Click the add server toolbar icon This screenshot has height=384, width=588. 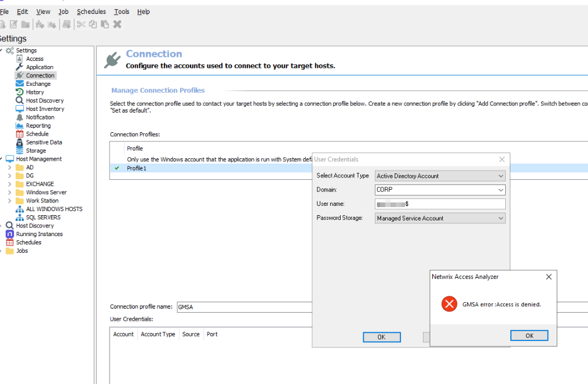click(67, 24)
